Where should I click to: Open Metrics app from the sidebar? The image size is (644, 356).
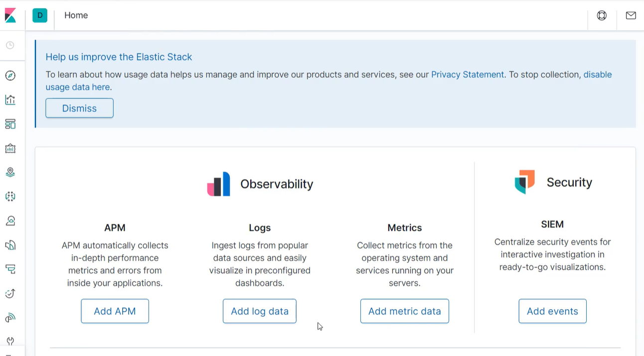pyautogui.click(x=10, y=221)
